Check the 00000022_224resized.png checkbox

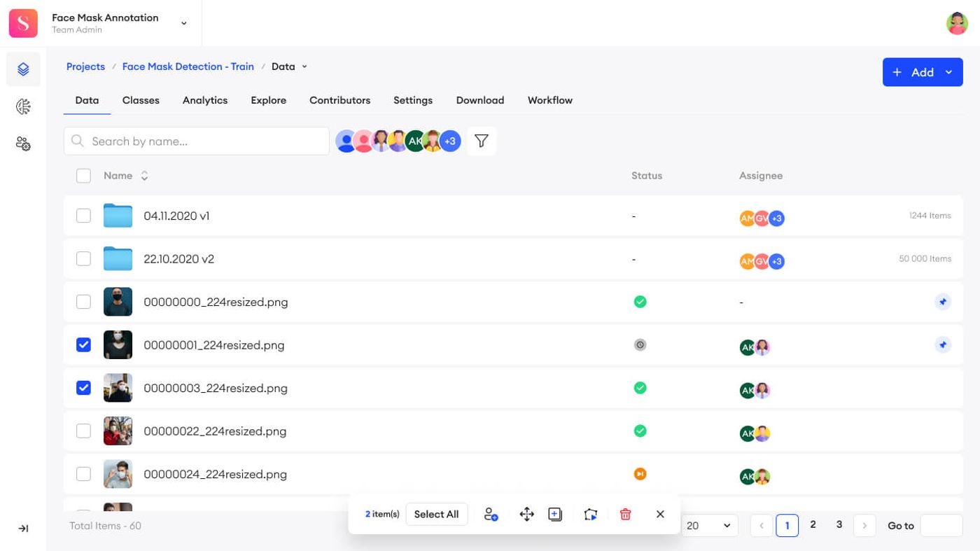[83, 431]
